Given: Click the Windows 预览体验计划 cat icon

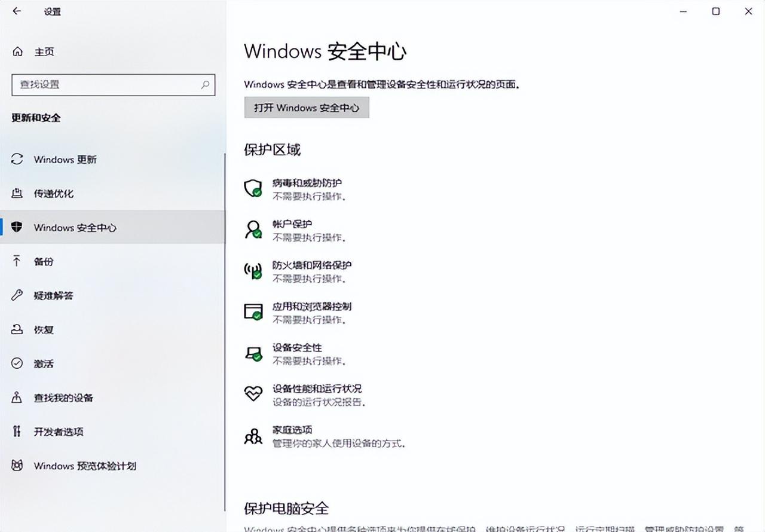Looking at the screenshot, I should pyautogui.click(x=17, y=466).
